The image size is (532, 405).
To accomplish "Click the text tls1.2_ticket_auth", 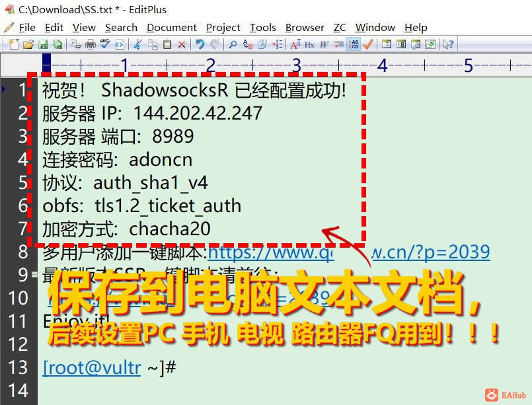I will pyautogui.click(x=168, y=206).
